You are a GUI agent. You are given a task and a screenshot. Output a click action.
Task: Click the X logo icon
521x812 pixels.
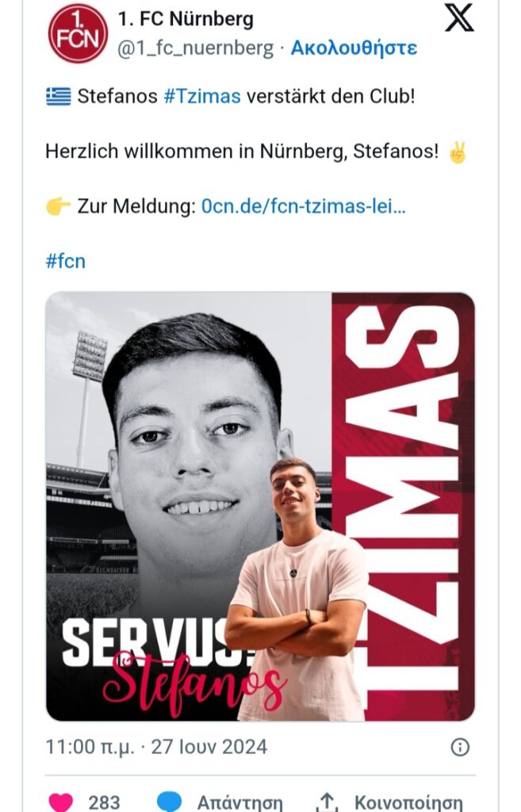point(459,17)
